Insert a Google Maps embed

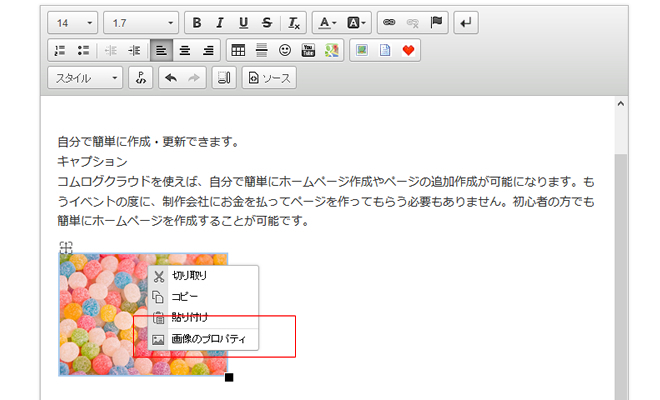[x=331, y=50]
